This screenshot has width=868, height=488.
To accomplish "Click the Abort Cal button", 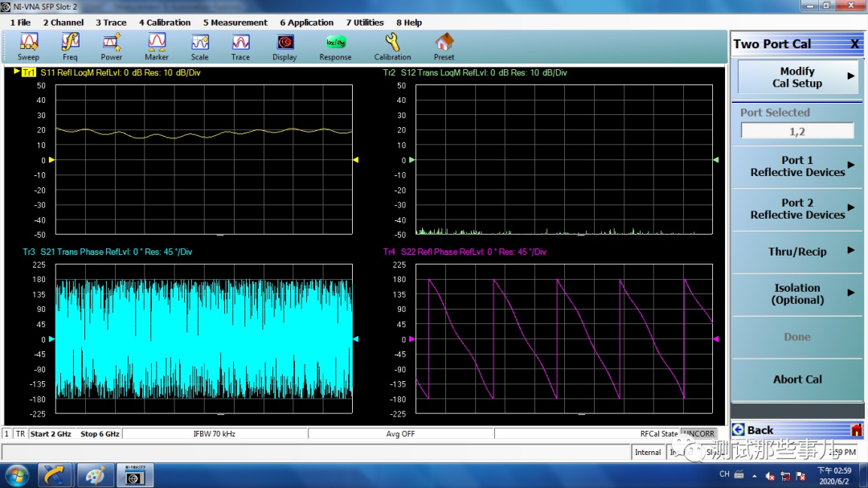I will point(797,379).
